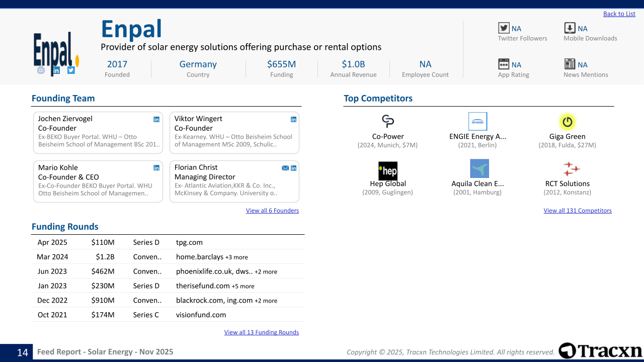Screen dimensions: 644x362
Task: Click the RCT Solutions logo
Action: pyautogui.click(x=571, y=169)
